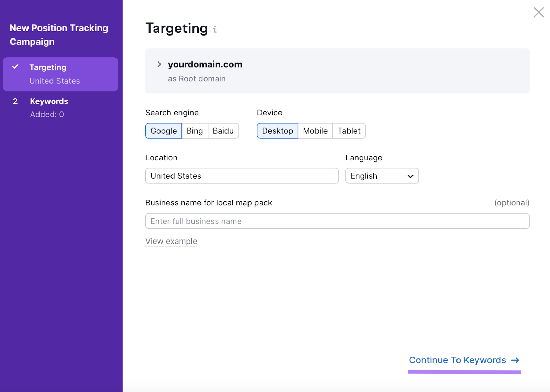Click the arrow icon after Continue To Keywords
Viewport: 550px width, 392px height.
click(x=515, y=360)
